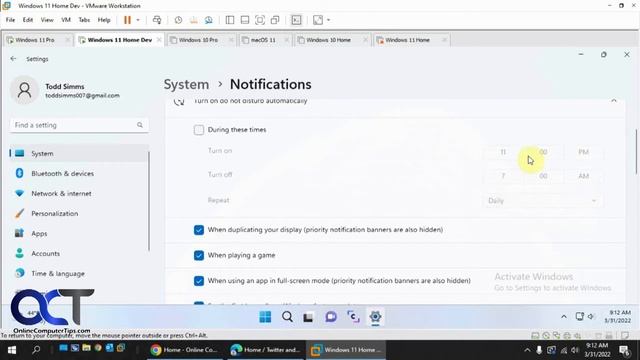This screenshot has height=360, width=640.
Task: Click the Turn on hour field 11
Action: pyautogui.click(x=503, y=152)
